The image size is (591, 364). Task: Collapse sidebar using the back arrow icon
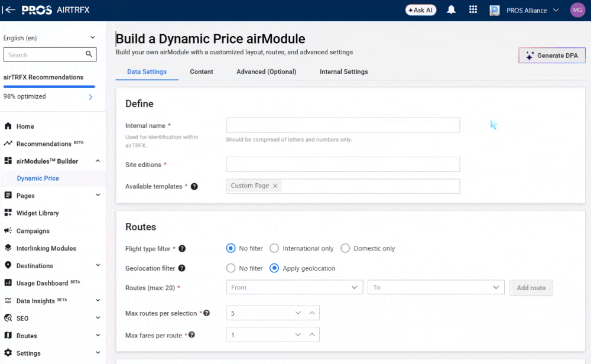tap(8, 10)
